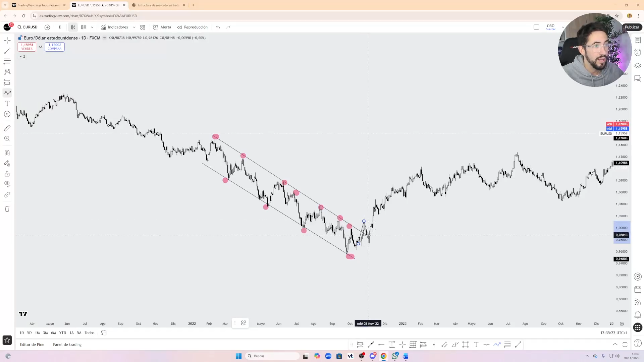Screen dimensions: 644x362
Task: Expand the favorite indicators dropdown arrow
Action: 134,27
